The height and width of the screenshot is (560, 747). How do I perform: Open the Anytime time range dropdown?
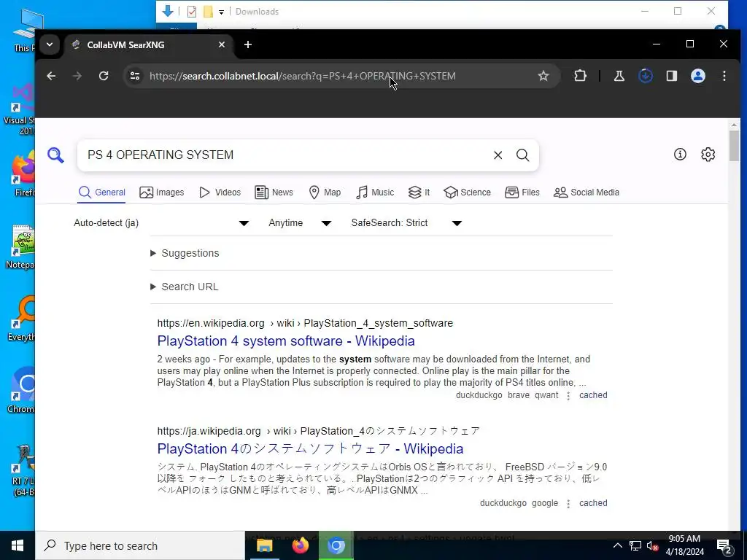[299, 223]
